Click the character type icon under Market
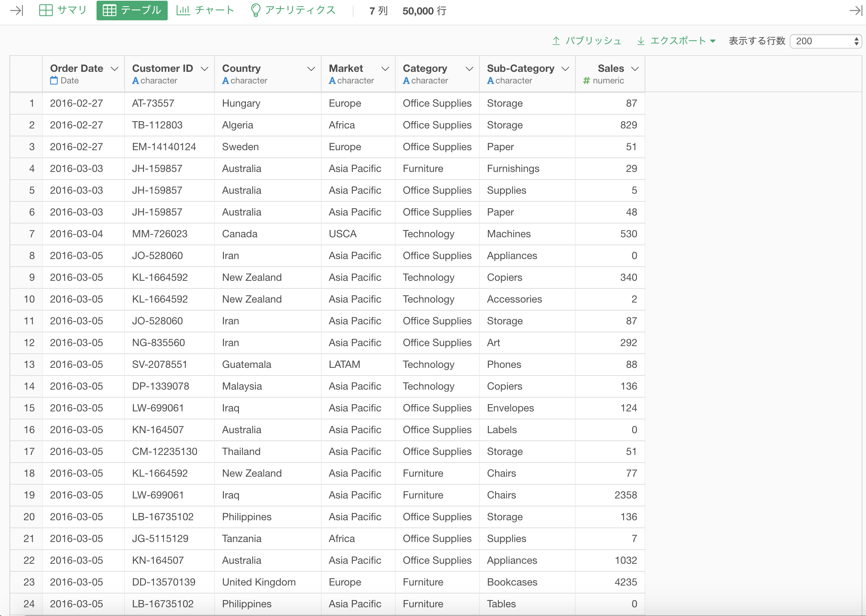866x616 pixels. click(332, 81)
